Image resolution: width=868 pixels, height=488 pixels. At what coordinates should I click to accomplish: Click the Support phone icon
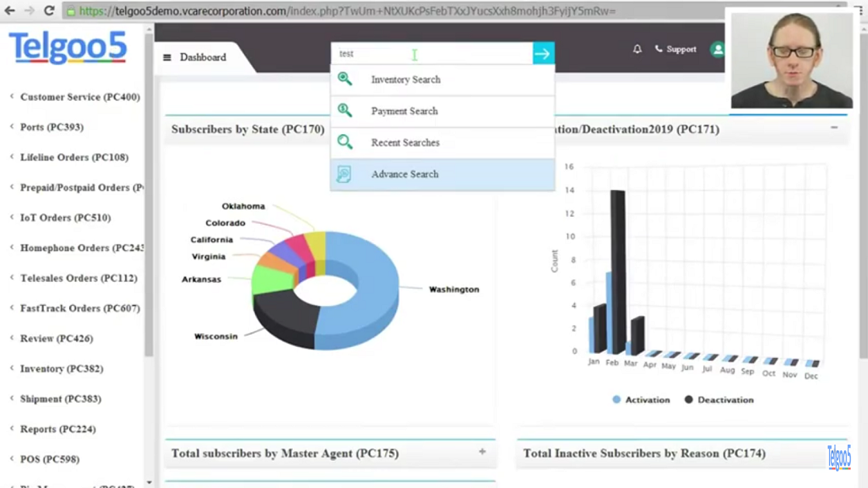(x=658, y=49)
